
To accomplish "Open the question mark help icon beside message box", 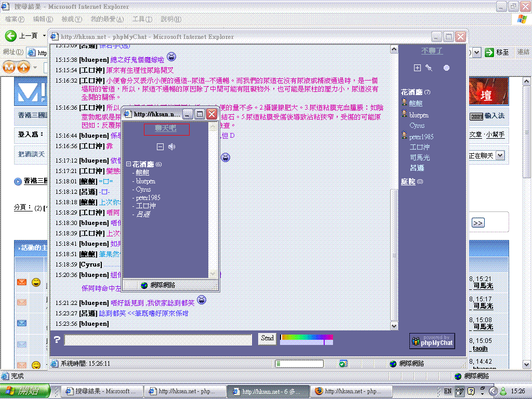I will pos(57,339).
